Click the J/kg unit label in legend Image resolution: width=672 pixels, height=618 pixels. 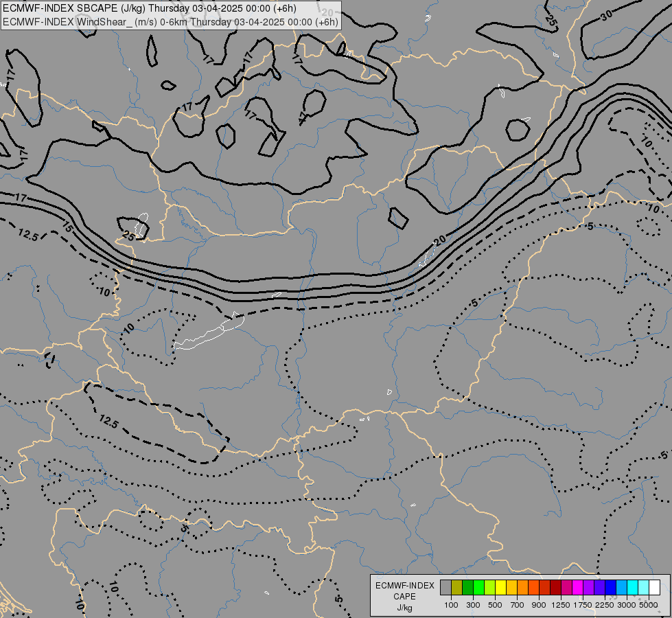tap(404, 608)
